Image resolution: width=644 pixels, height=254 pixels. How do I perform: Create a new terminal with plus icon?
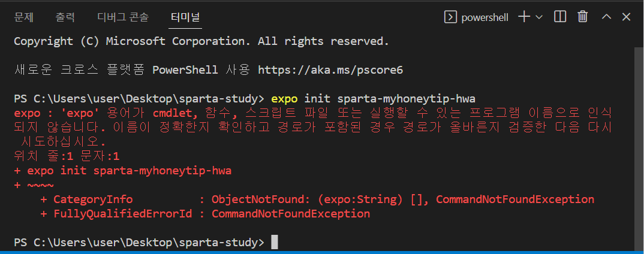(523, 17)
